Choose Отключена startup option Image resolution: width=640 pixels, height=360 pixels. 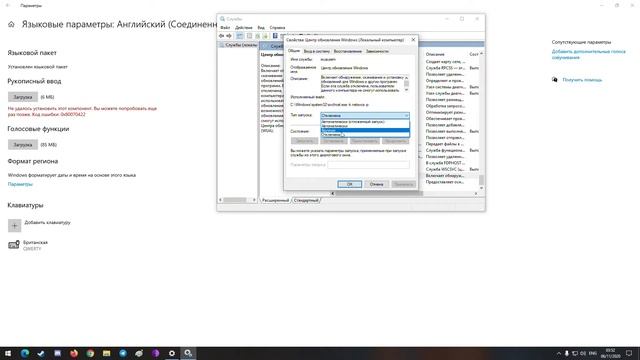pos(365,134)
